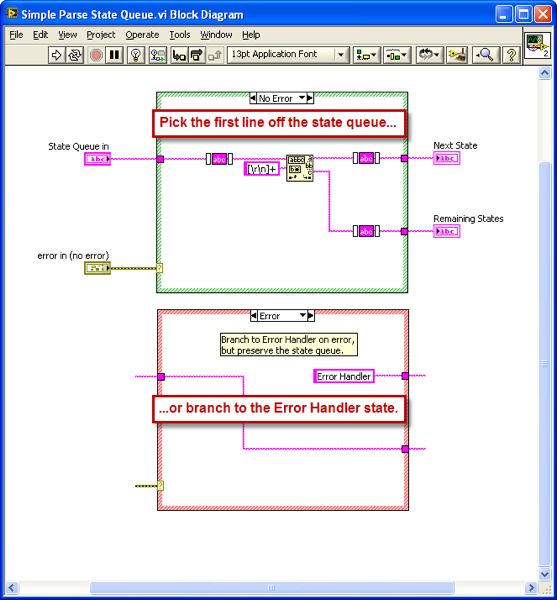Open the 13pt Application Font dropdown
The height and width of the screenshot is (600, 557).
click(x=288, y=55)
